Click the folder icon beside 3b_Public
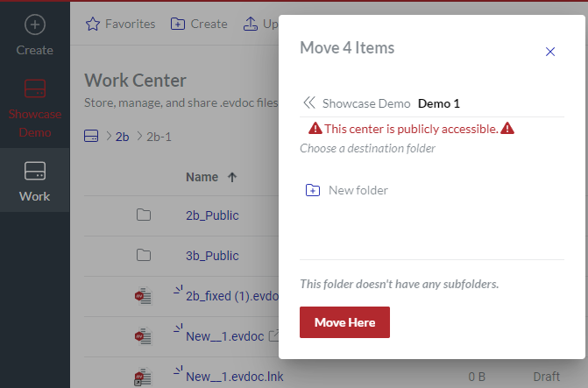Screen dimensions: 588x388 click(x=144, y=255)
